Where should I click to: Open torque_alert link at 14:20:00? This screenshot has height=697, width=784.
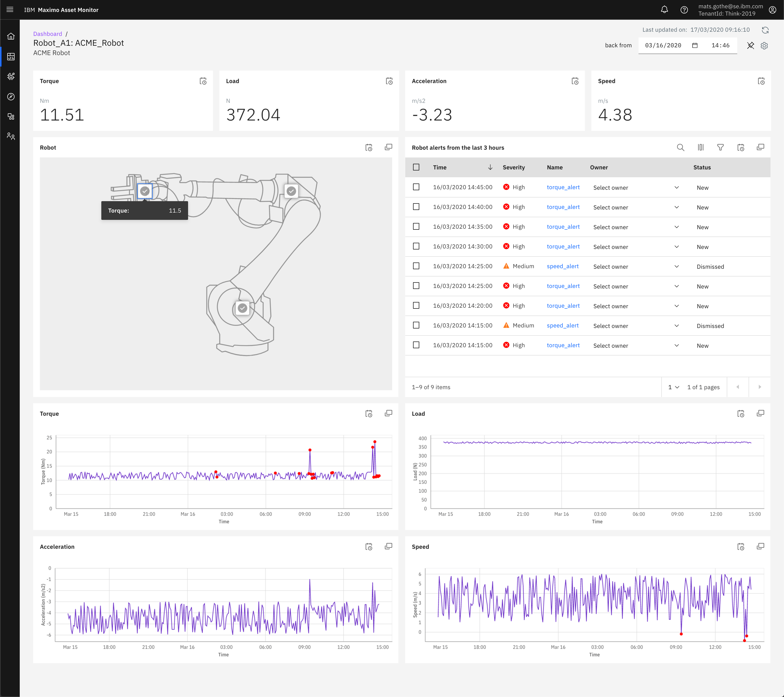563,306
